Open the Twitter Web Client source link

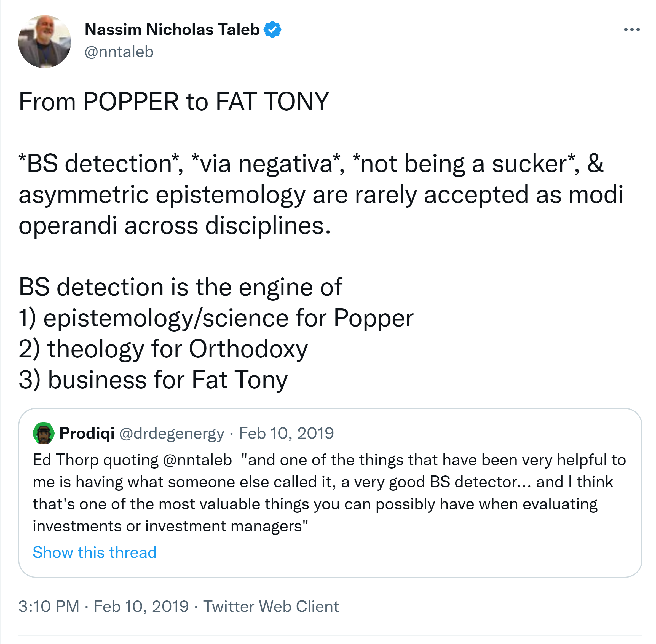pos(271,606)
